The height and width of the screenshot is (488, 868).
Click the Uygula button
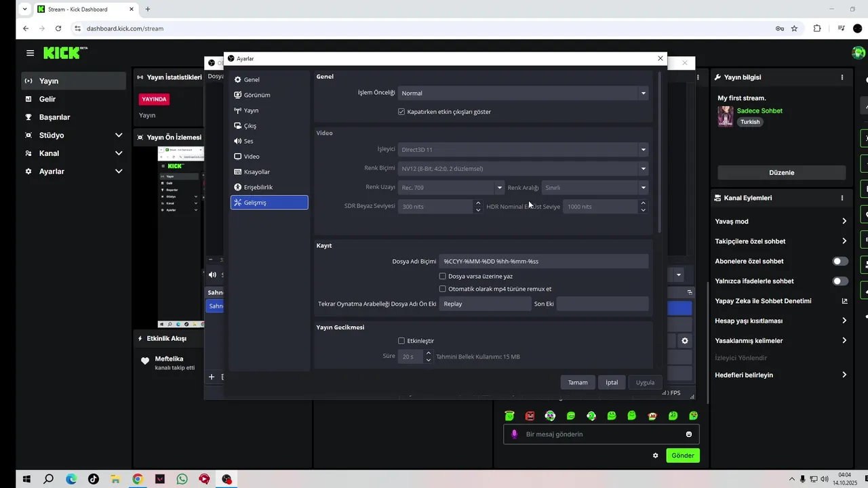[645, 382]
